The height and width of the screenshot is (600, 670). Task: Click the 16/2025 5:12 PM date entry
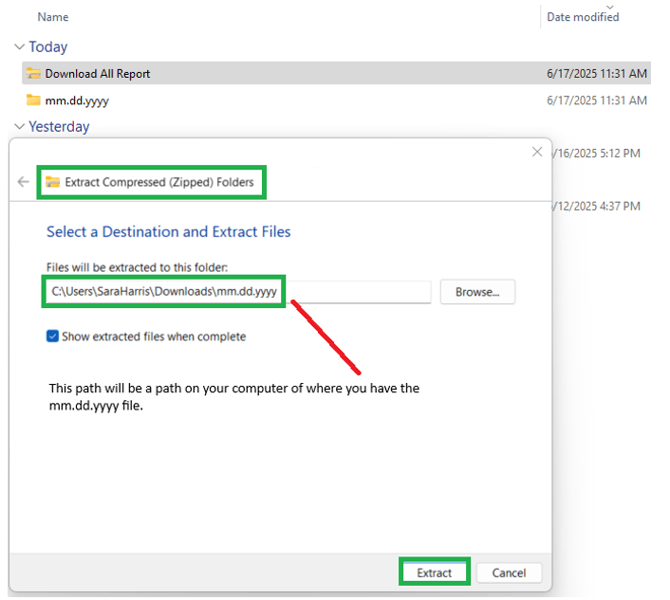pyautogui.click(x=597, y=153)
